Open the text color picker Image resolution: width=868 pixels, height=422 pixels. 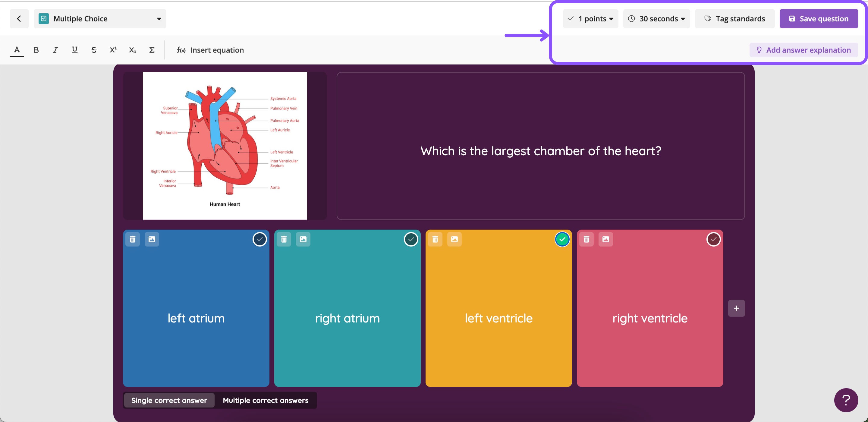coord(17,50)
